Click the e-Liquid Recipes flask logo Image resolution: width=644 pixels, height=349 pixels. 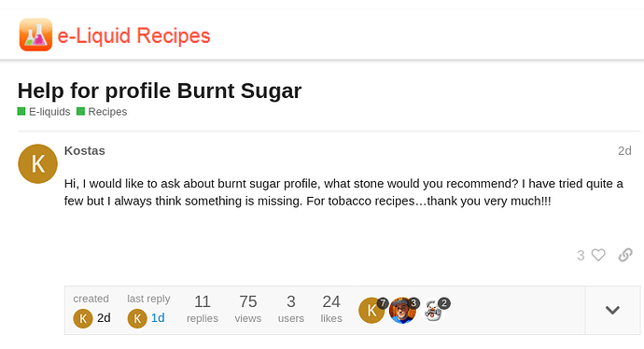coord(35,35)
